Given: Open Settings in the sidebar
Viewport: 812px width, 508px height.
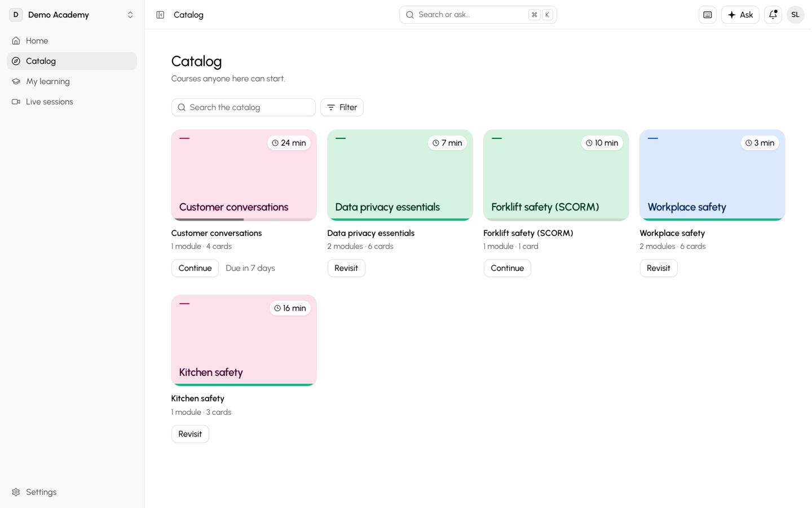Looking at the screenshot, I should (72, 492).
